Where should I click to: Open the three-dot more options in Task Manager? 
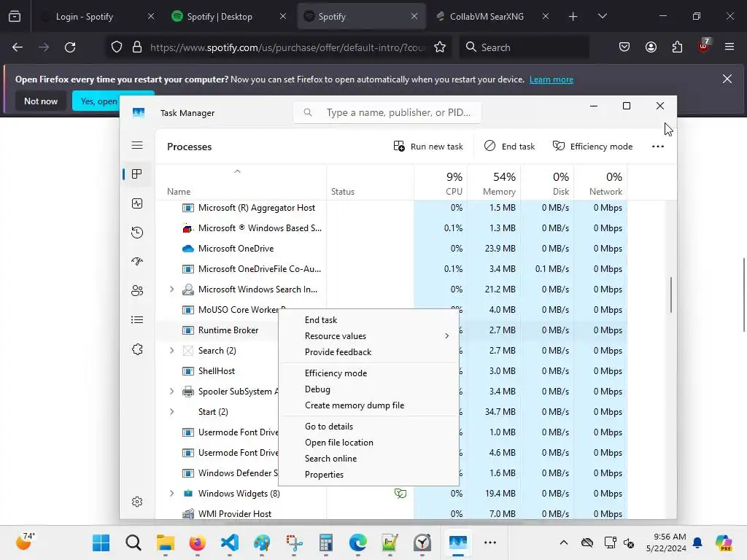[x=658, y=146]
